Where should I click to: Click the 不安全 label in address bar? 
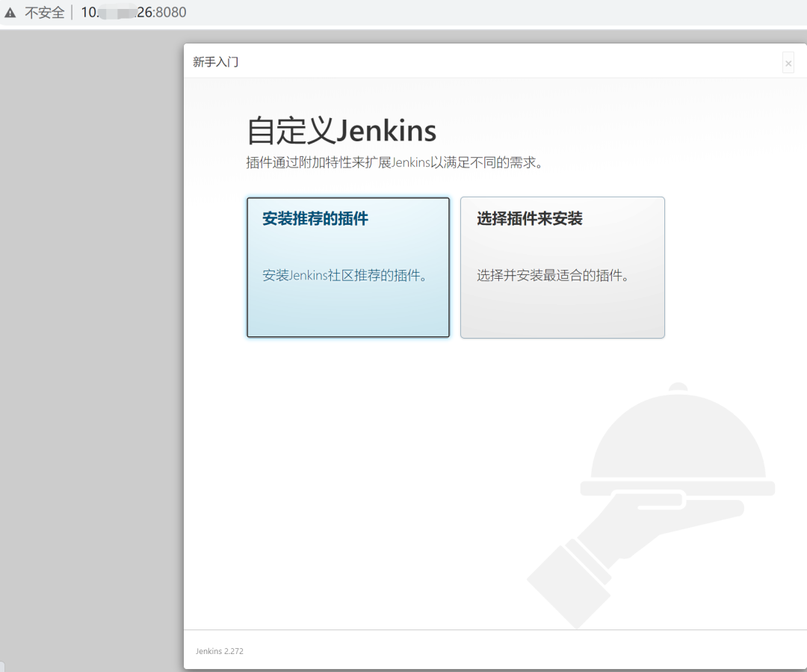coord(45,13)
